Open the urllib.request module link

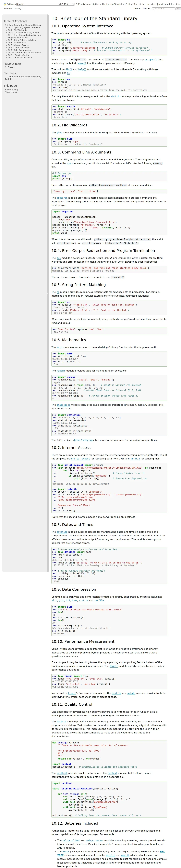click(x=80, y=459)
